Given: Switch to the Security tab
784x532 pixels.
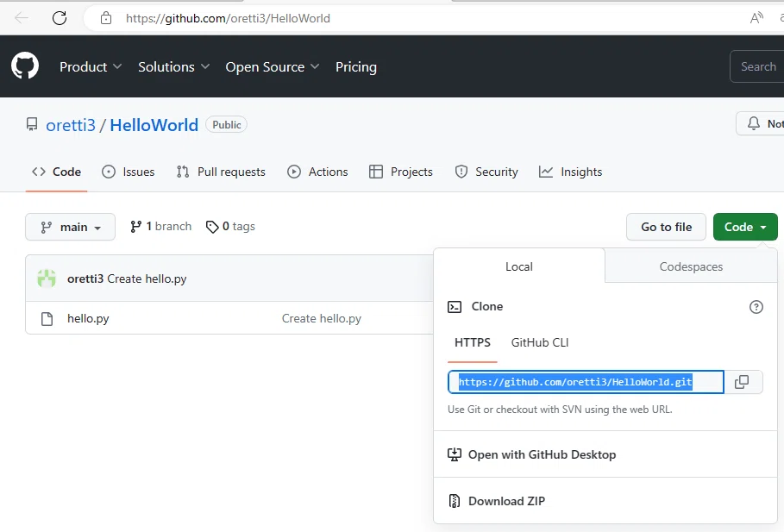Looking at the screenshot, I should pos(486,172).
